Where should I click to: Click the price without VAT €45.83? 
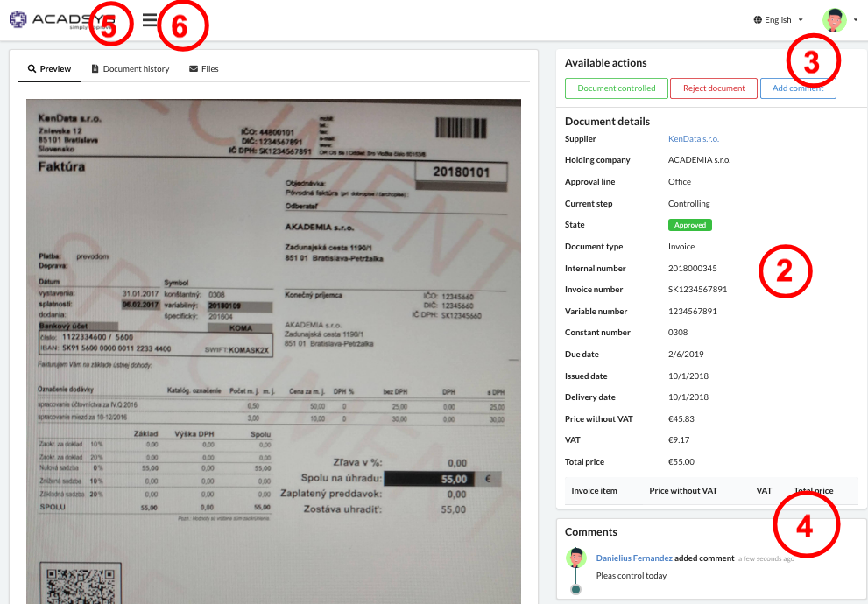[681, 418]
